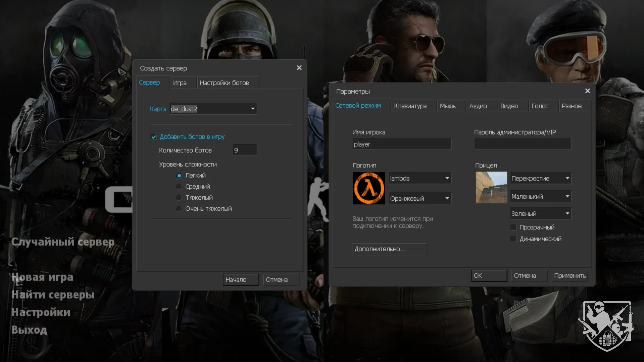Click the Применить button
Image resolution: width=644 pixels, height=362 pixels.
coord(569,276)
